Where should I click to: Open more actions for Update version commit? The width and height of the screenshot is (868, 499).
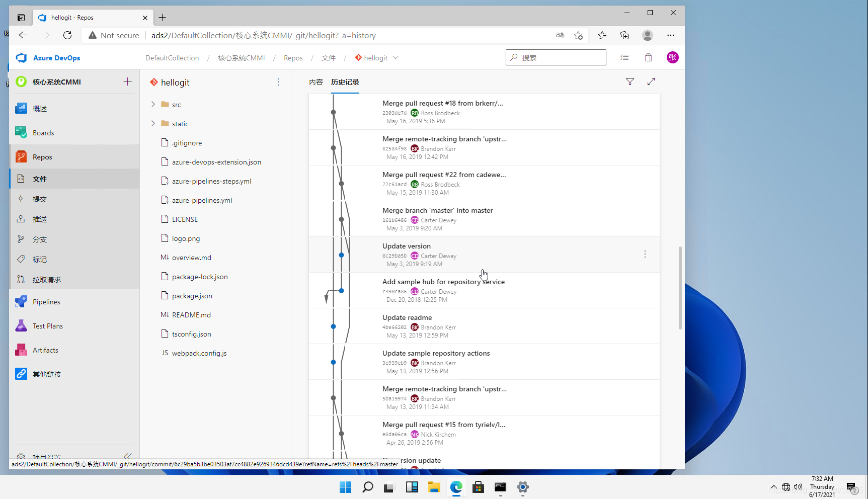(x=645, y=254)
